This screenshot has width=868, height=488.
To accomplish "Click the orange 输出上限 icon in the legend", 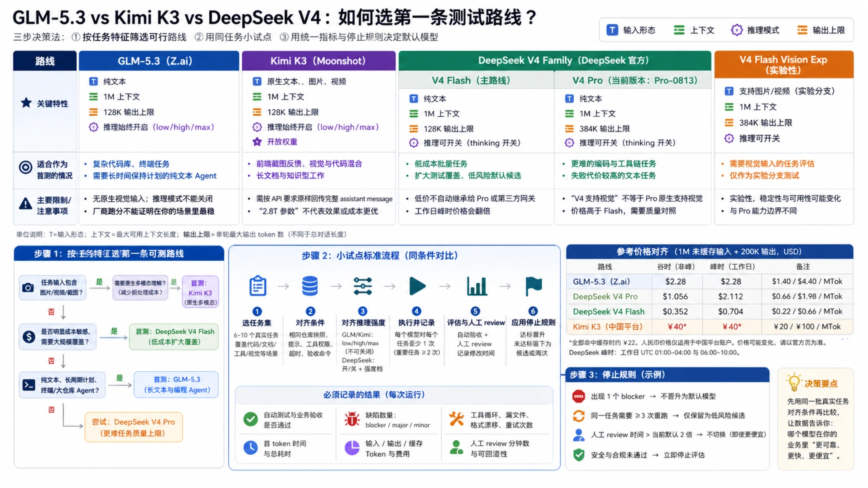I will tap(802, 30).
